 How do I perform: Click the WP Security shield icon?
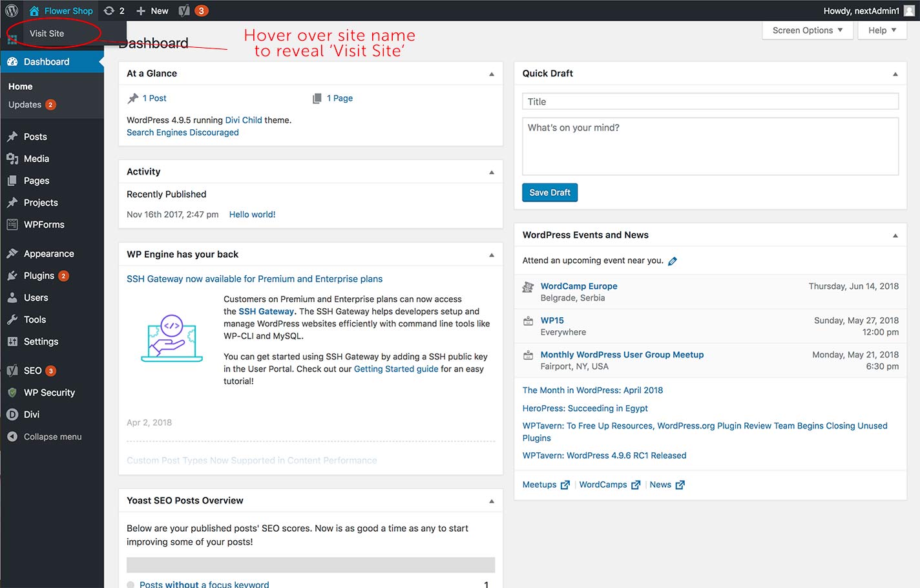(12, 392)
